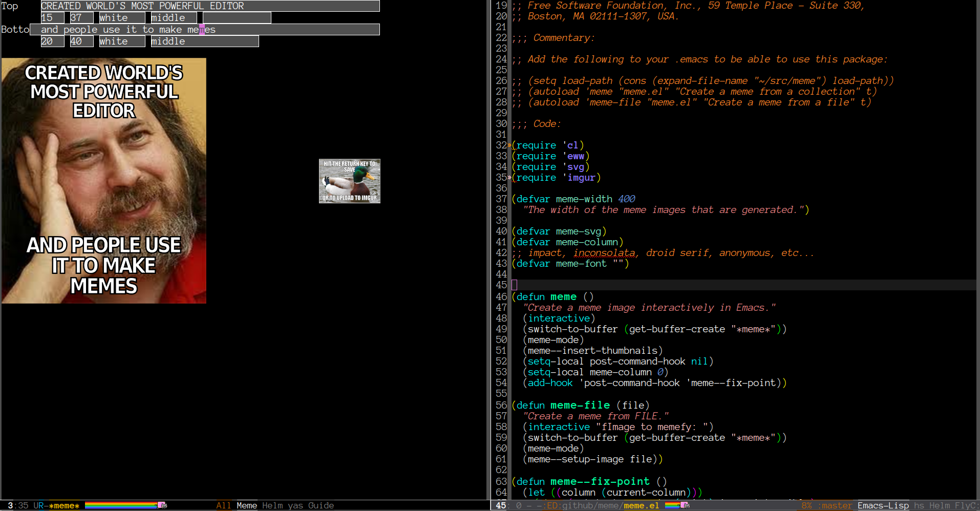Click the 'Top' label

pyautogui.click(x=10, y=6)
